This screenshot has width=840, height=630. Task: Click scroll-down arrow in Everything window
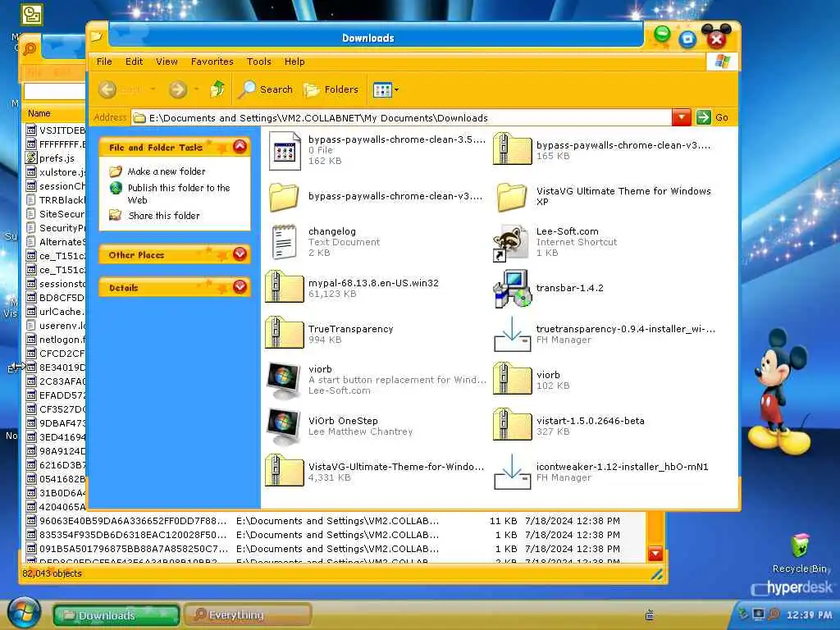click(655, 554)
